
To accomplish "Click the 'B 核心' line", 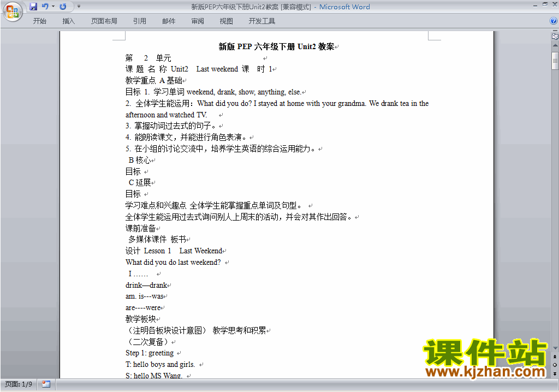I will point(139,160).
